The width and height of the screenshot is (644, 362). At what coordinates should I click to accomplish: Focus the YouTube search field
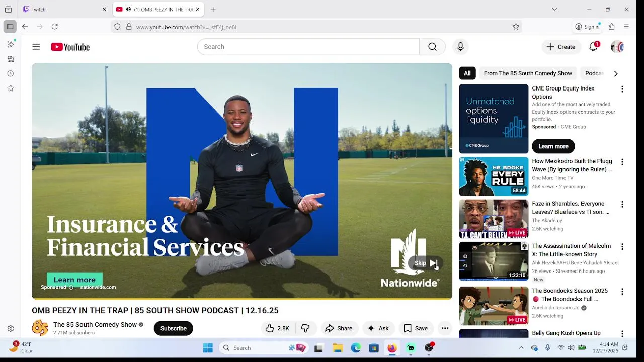click(x=308, y=47)
